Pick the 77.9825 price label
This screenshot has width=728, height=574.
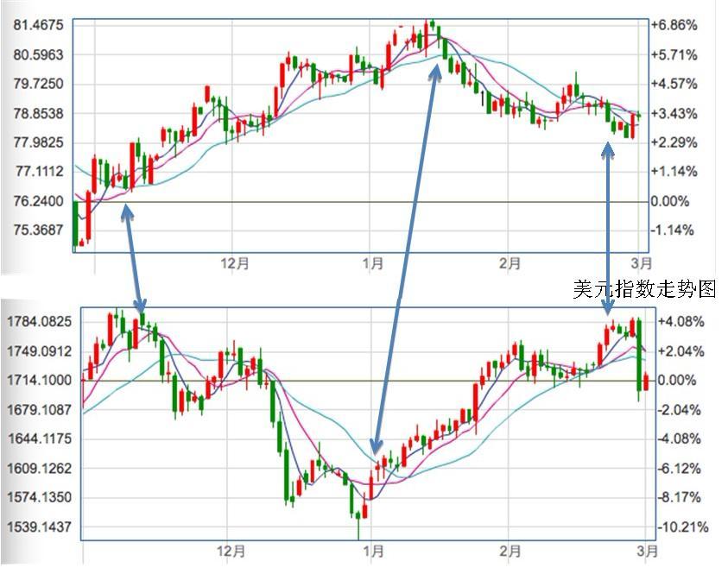click(39, 142)
